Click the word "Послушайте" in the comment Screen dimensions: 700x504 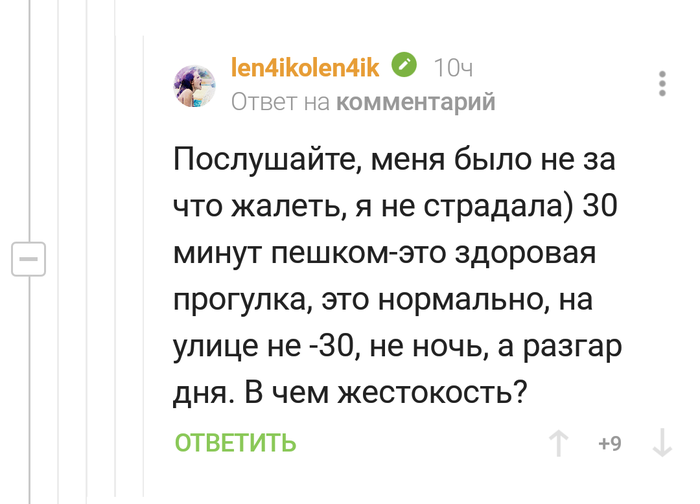tap(257, 160)
